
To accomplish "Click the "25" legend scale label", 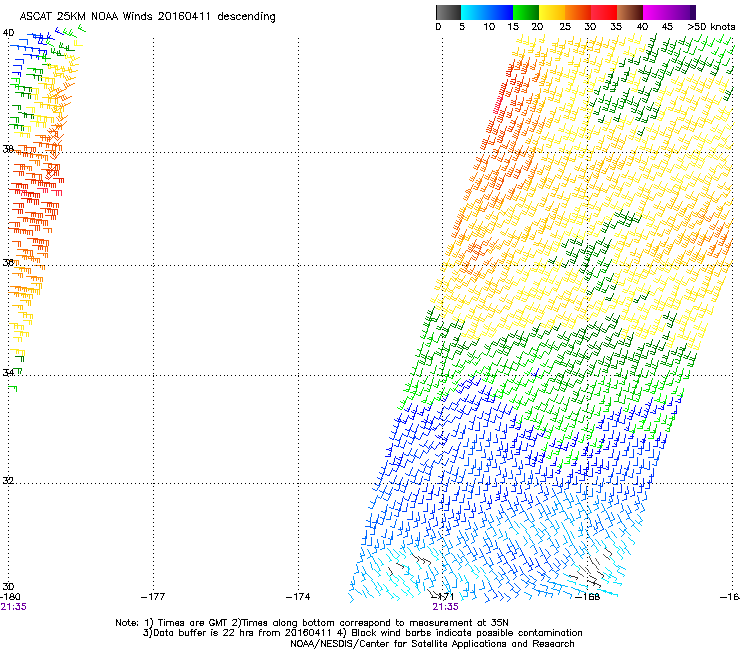I will (565, 27).
